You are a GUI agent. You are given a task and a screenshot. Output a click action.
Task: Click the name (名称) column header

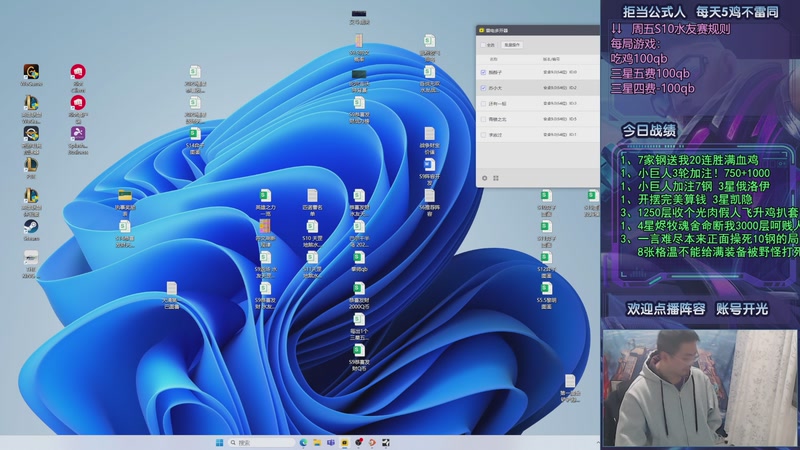[493, 59]
